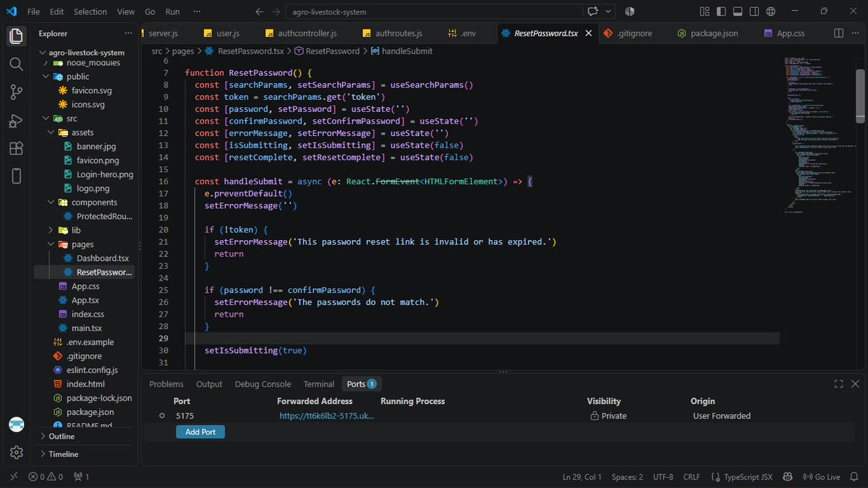Image resolution: width=868 pixels, height=488 pixels.
Task: Open Login-hero.png in the file tree
Action: 105,174
